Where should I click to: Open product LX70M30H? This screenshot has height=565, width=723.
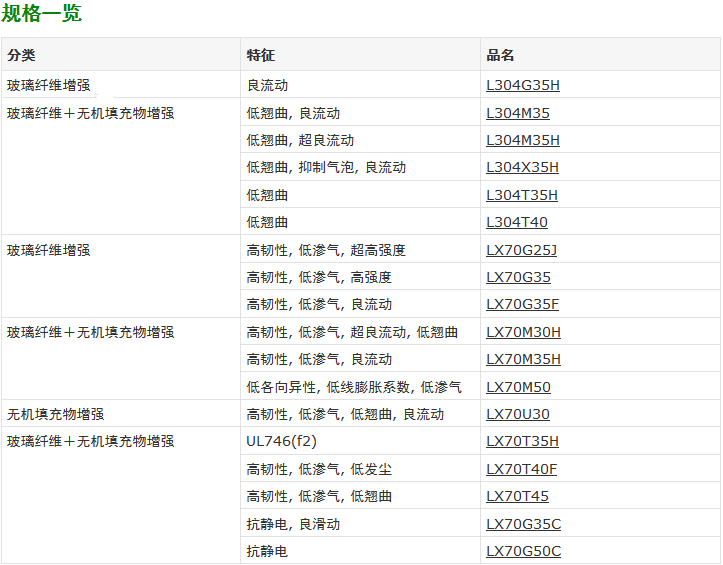pos(523,332)
